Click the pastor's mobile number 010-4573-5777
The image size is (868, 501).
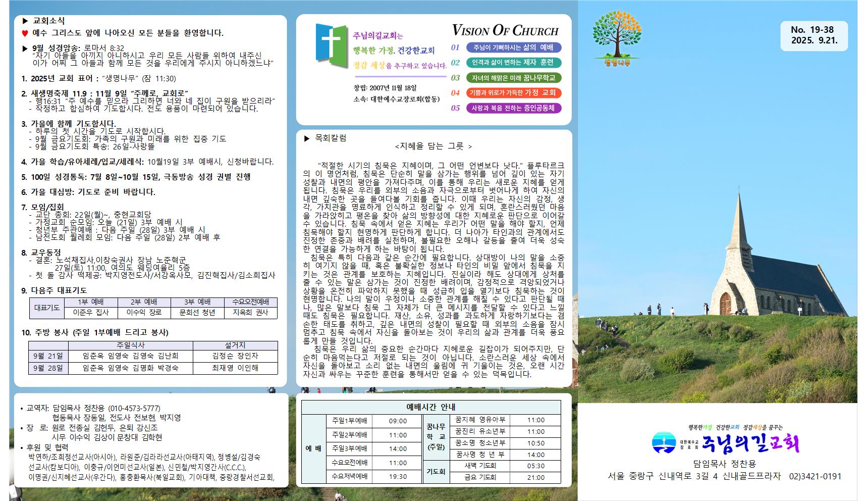click(134, 408)
